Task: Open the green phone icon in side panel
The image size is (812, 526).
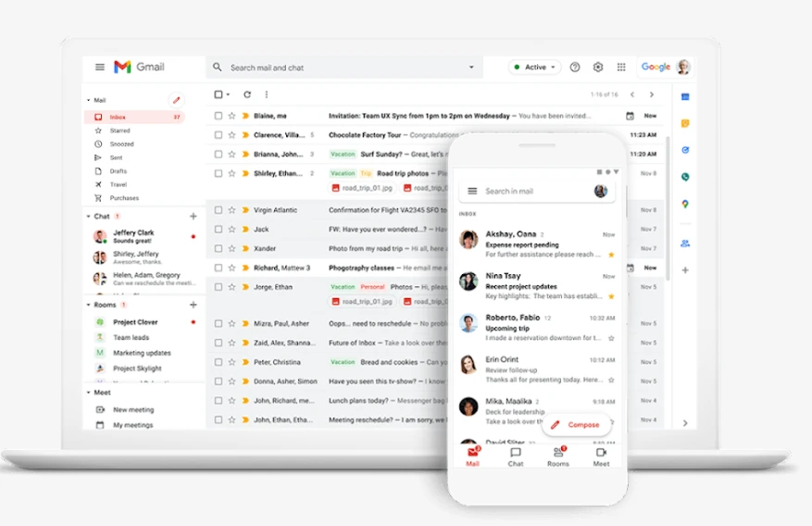Action: (x=685, y=177)
